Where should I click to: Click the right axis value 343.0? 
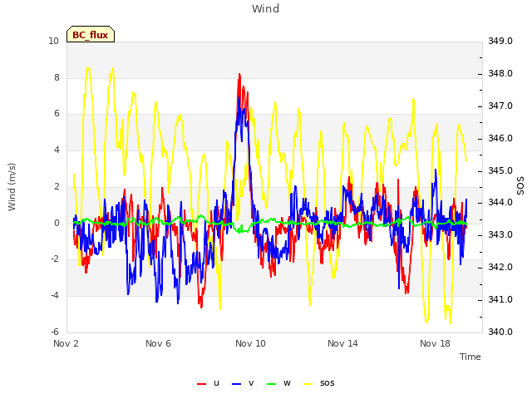point(500,234)
